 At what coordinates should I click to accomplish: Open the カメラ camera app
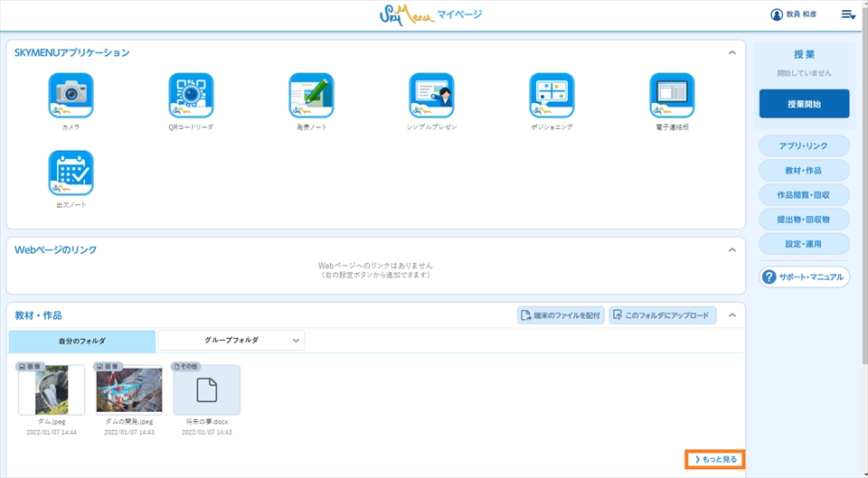pyautogui.click(x=71, y=96)
